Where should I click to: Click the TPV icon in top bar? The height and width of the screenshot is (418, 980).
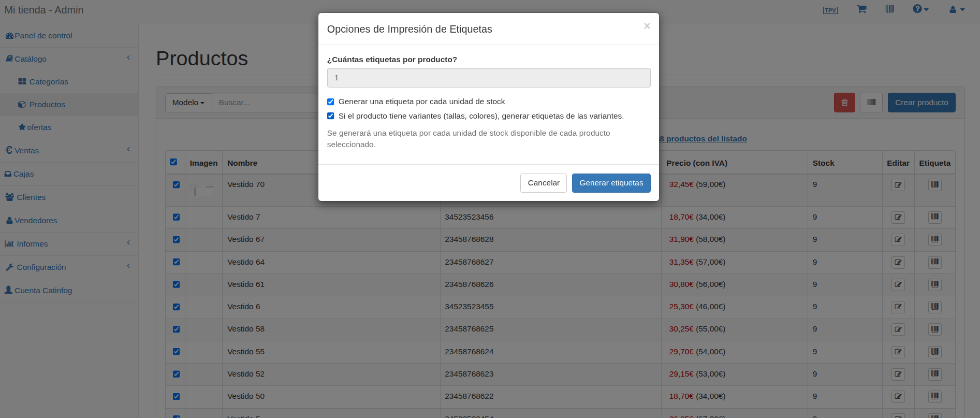830,10
